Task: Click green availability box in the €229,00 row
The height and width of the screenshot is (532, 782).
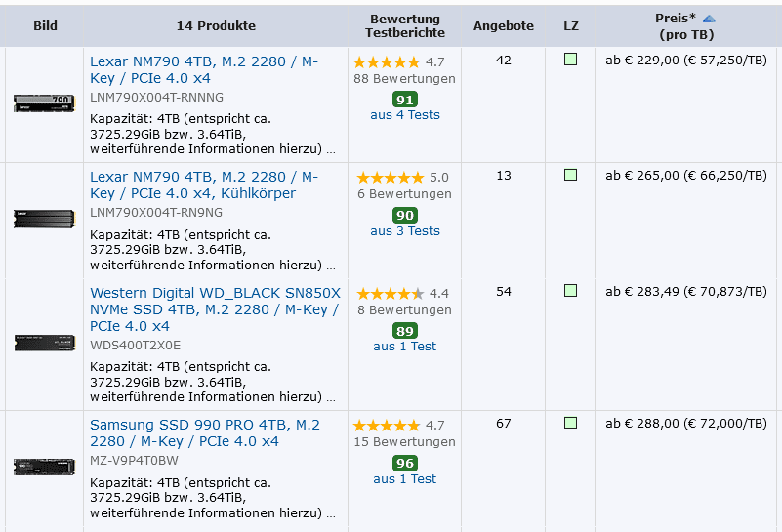Action: pos(570,60)
